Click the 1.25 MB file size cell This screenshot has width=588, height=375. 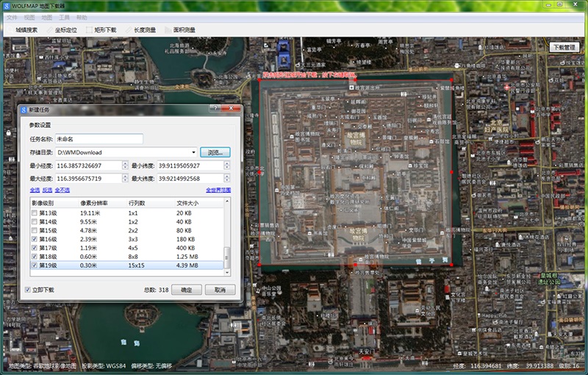click(187, 257)
